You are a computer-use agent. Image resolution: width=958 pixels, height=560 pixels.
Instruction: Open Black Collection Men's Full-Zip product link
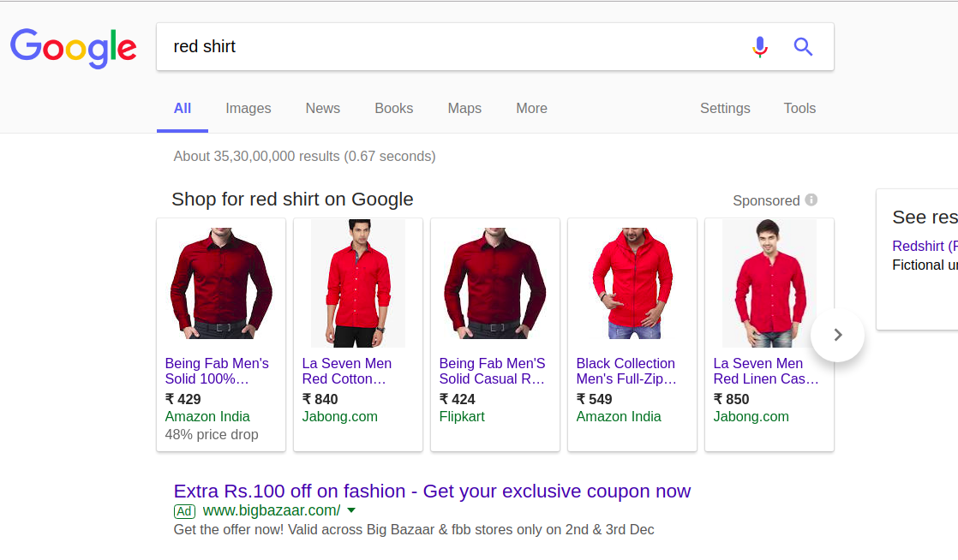click(x=626, y=371)
